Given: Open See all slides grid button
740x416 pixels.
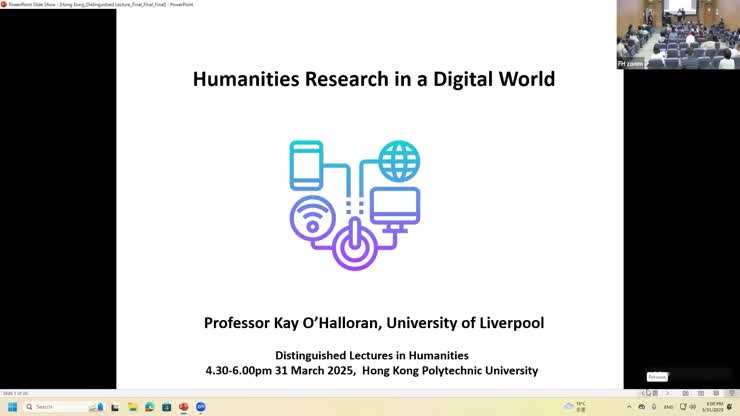Looking at the screenshot, I should (655, 393).
